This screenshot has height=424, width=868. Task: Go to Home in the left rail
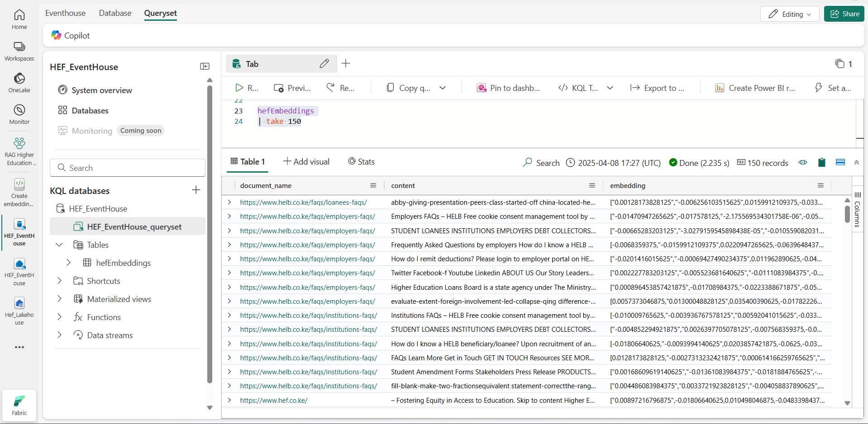19,19
